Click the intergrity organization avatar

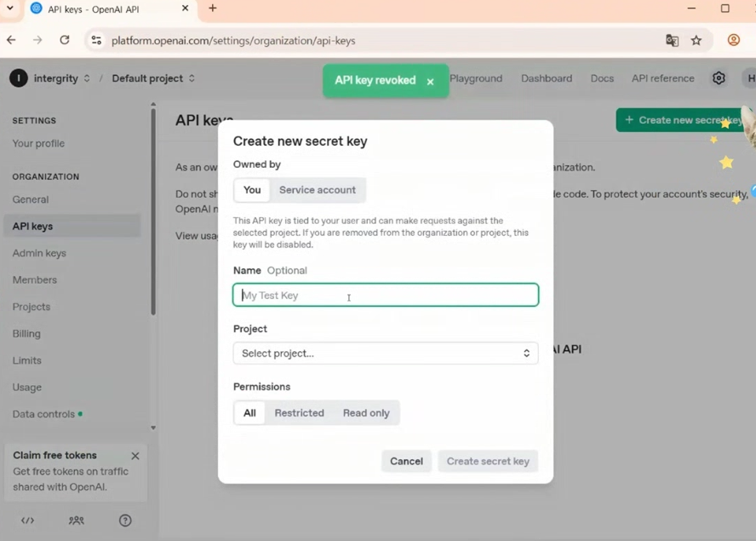[19, 78]
